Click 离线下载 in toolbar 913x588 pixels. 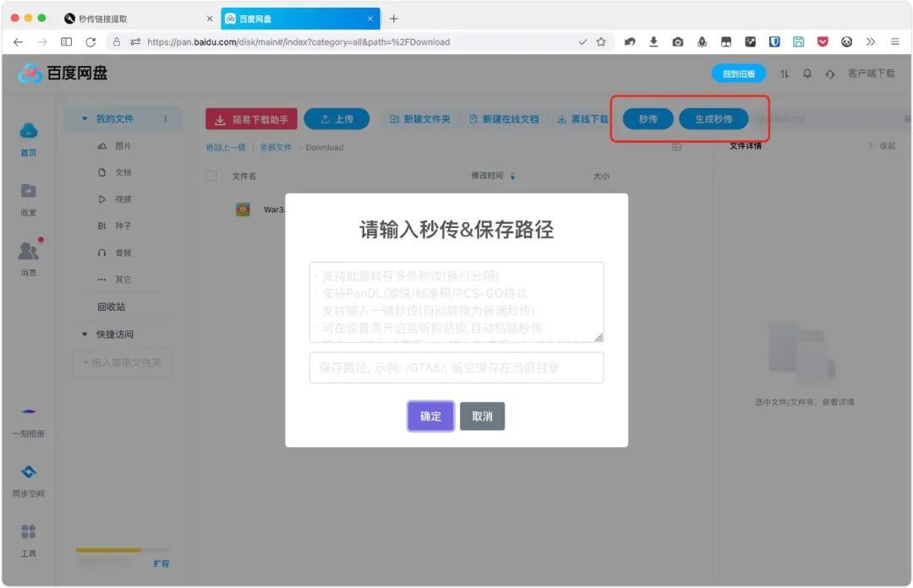tap(582, 119)
